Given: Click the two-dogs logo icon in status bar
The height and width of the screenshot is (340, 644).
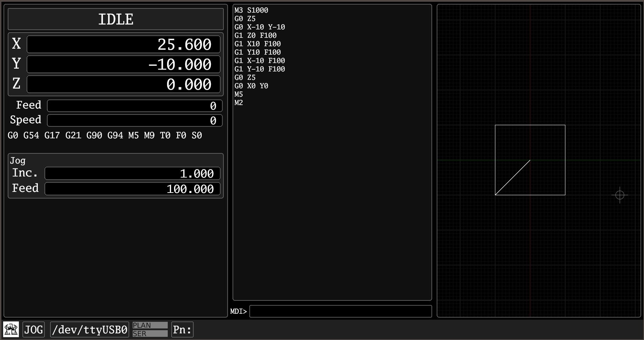Looking at the screenshot, I should click(x=11, y=329).
